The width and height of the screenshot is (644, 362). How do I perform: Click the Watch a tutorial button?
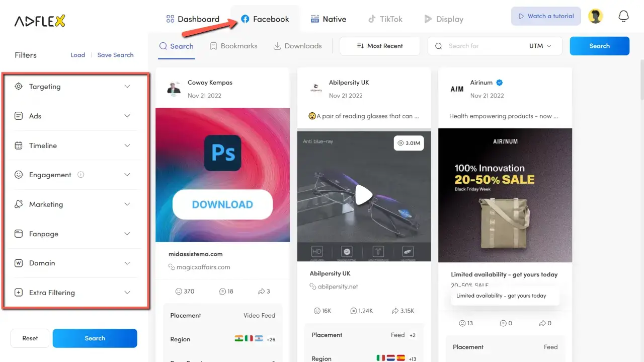pos(546,16)
